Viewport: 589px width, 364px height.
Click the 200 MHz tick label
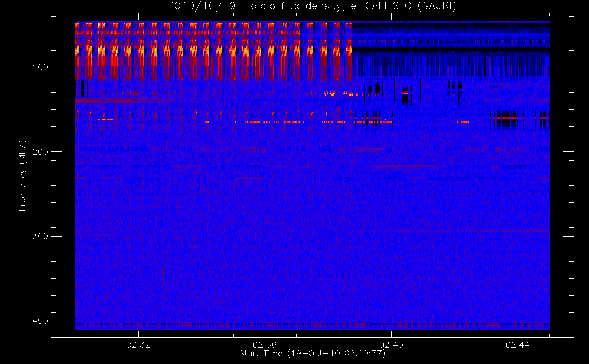point(40,152)
